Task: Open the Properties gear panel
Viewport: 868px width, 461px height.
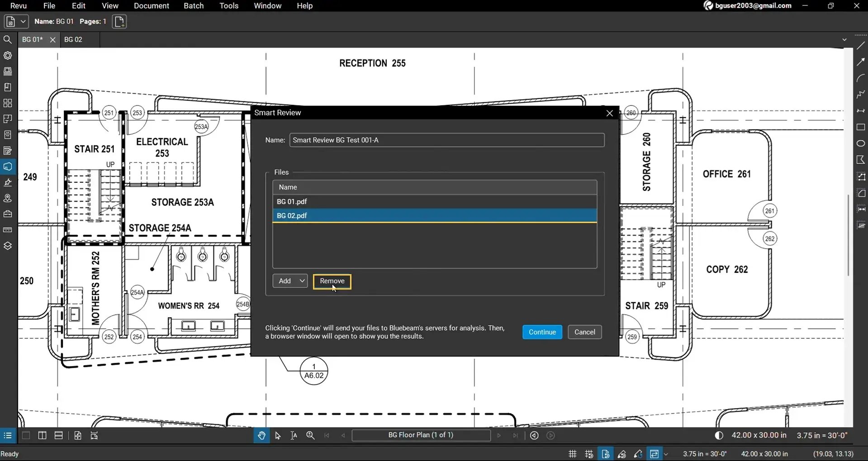Action: [7, 56]
